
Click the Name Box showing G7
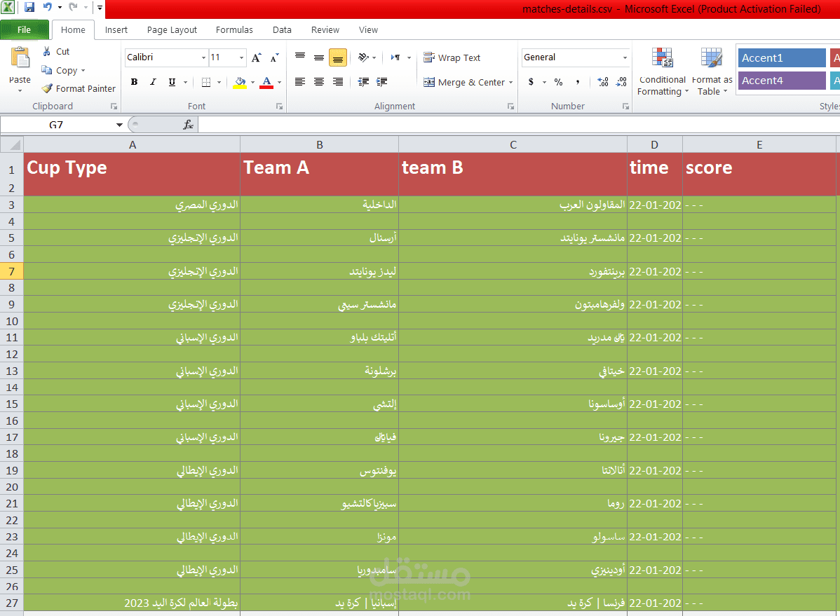56,125
